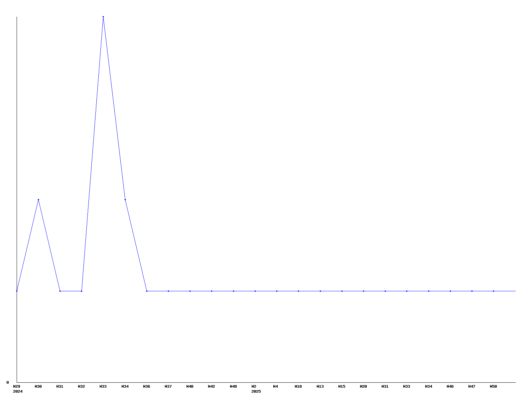Select the W50 week label

tap(493, 386)
